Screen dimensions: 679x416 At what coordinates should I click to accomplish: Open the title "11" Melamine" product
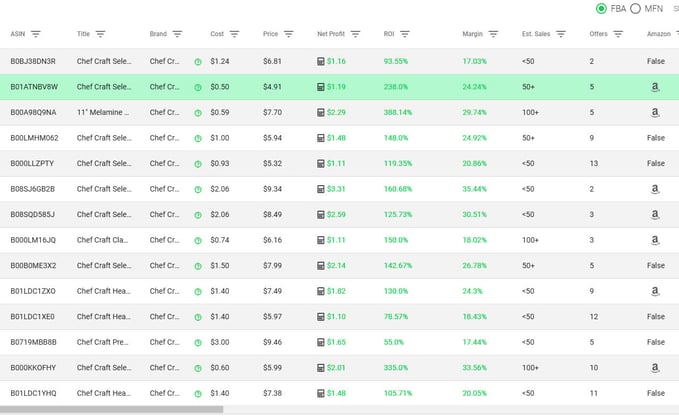click(x=103, y=113)
